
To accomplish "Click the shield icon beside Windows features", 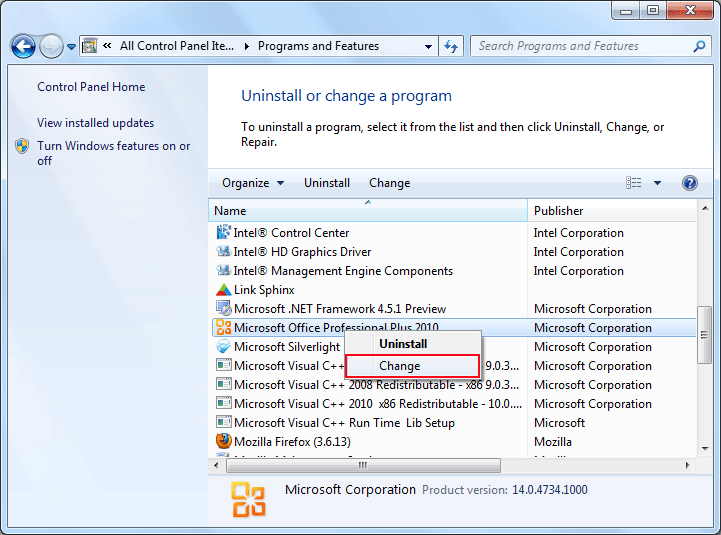I will (x=22, y=146).
